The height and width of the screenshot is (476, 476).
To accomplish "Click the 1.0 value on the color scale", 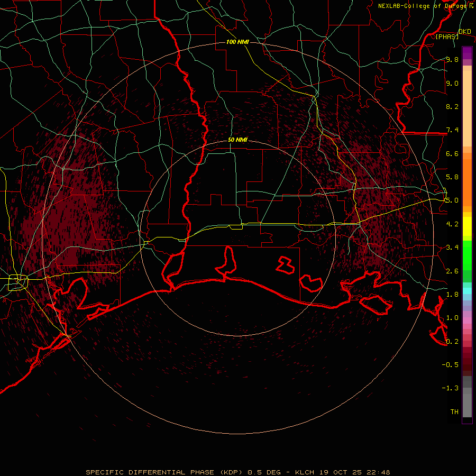I will (x=452, y=318).
